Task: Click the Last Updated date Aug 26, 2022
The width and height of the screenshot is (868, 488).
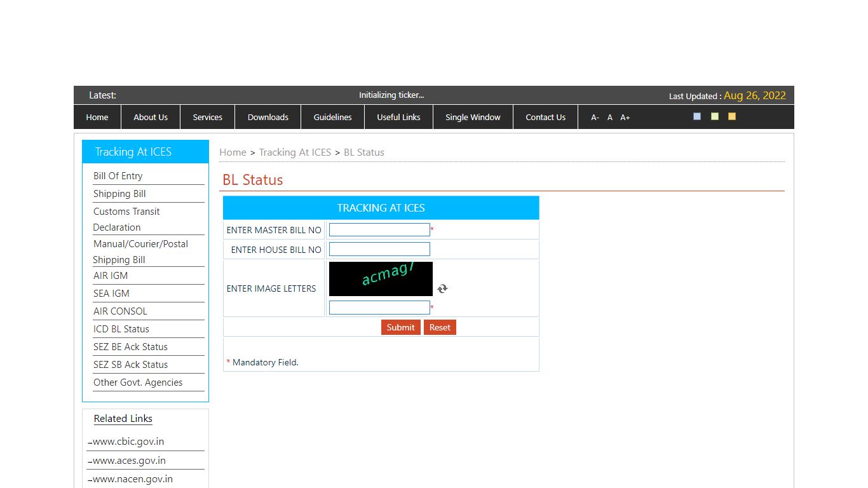Action: pyautogui.click(x=755, y=95)
